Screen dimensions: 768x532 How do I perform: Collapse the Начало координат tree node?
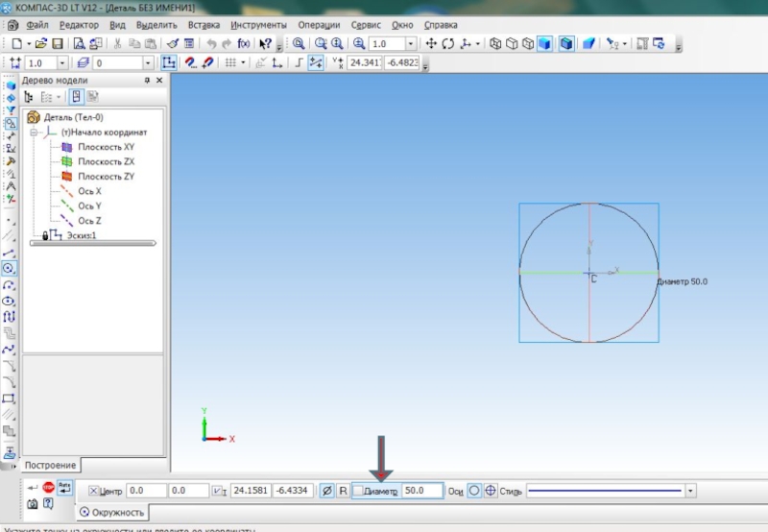(34, 133)
